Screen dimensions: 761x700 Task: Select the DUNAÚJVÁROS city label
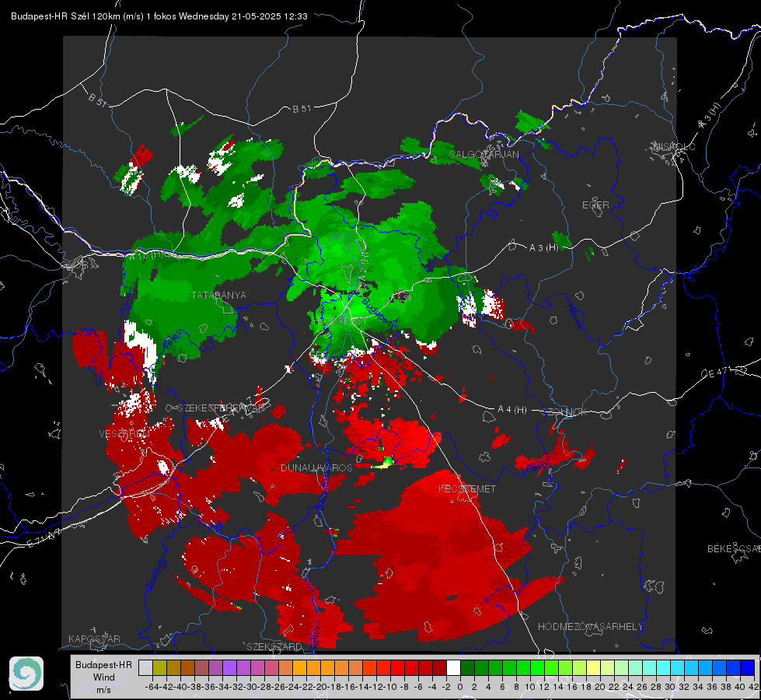pyautogui.click(x=316, y=467)
